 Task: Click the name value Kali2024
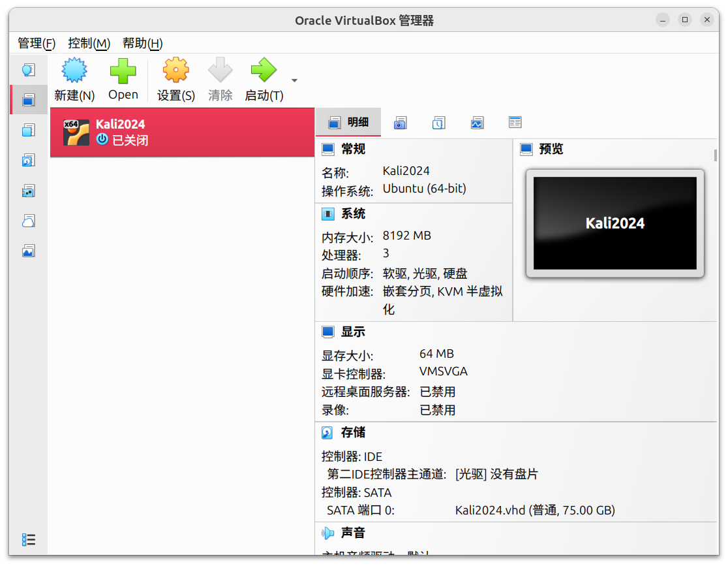coord(406,171)
